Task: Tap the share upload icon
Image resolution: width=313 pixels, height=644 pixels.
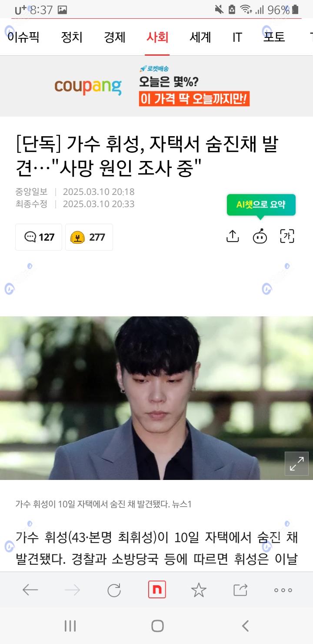Action: click(x=233, y=236)
